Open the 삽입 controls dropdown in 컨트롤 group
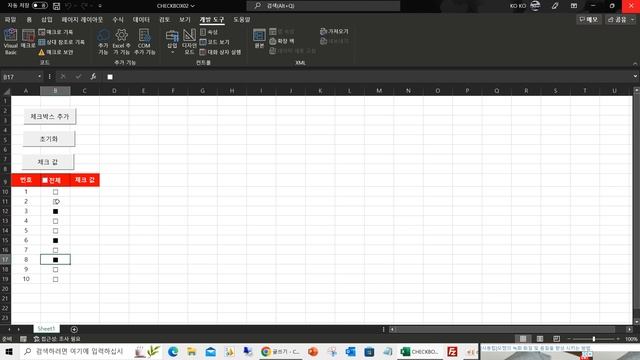The height and width of the screenshot is (360, 640). 172,52
